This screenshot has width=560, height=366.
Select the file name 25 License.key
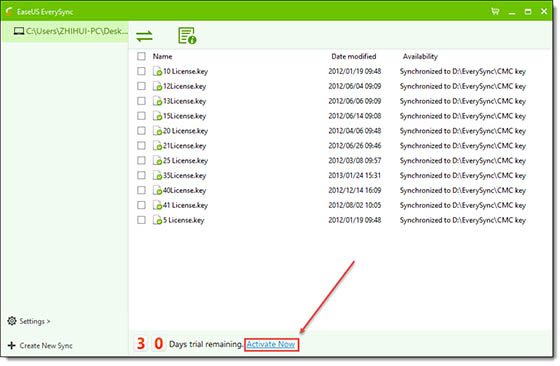[x=185, y=161]
